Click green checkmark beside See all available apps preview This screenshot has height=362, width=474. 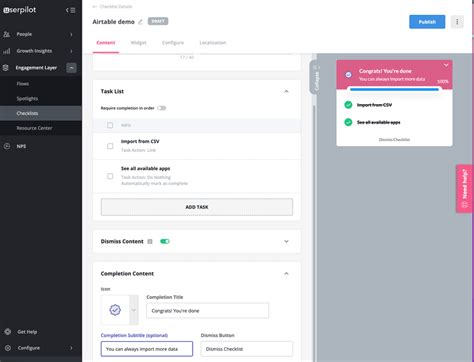point(348,122)
